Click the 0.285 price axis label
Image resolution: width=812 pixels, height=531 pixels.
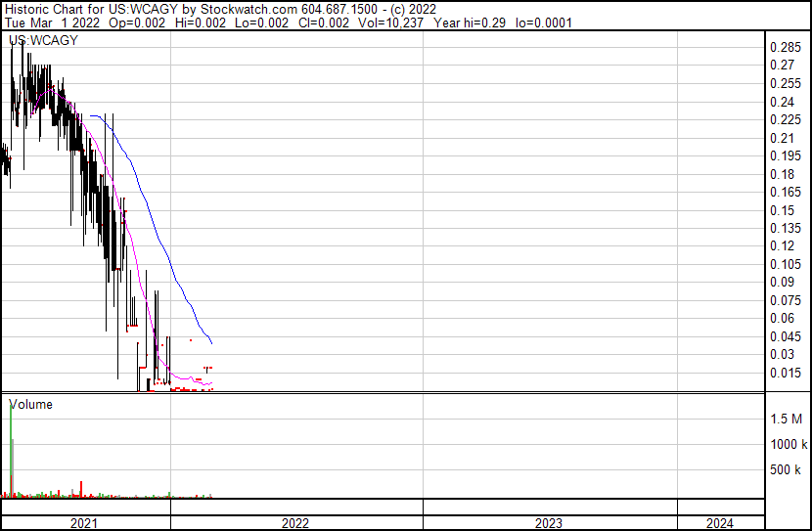point(785,48)
